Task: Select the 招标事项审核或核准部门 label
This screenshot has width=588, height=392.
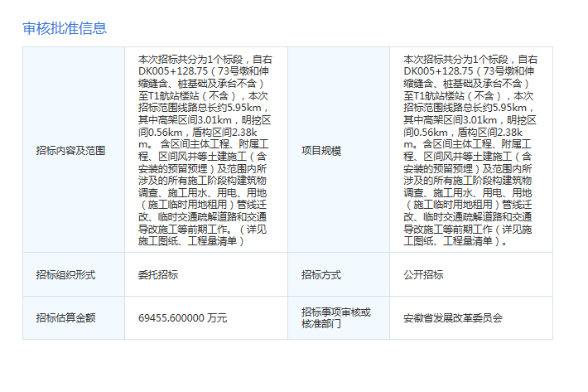Action: pos(336,317)
